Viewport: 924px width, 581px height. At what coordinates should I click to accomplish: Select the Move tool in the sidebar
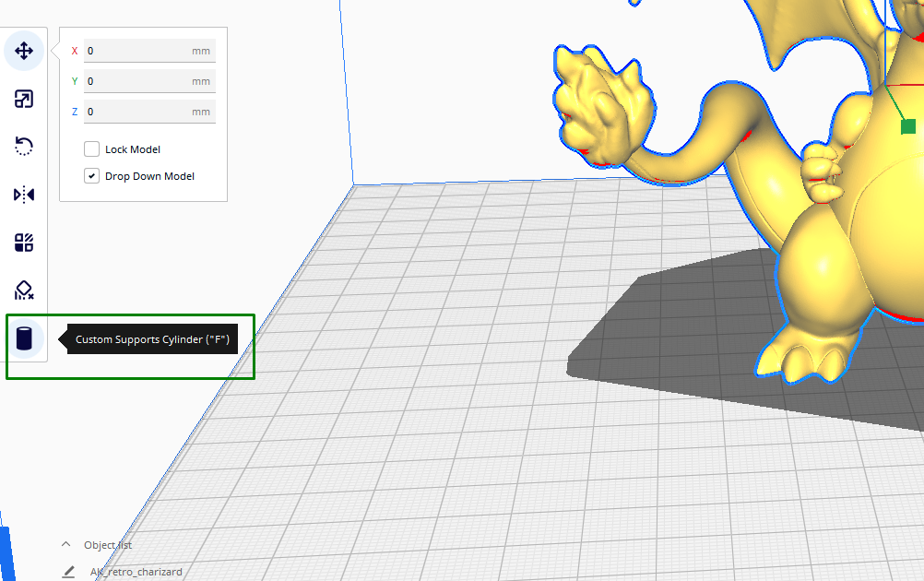pos(24,51)
